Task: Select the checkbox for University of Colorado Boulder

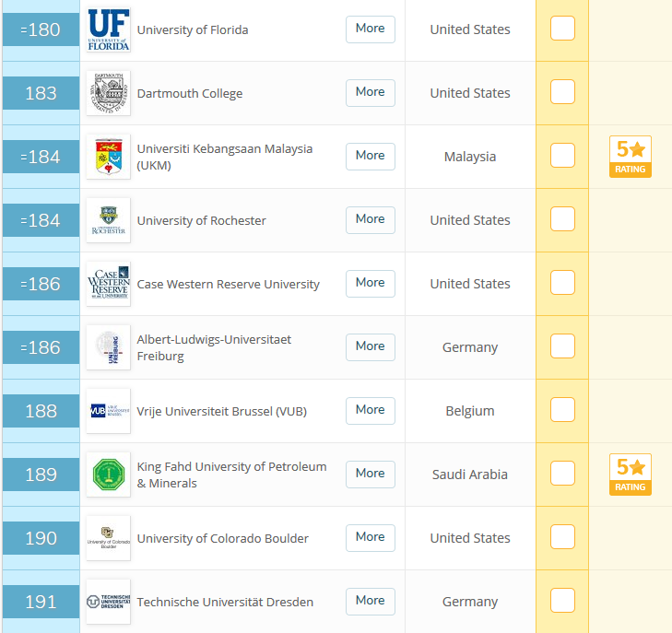Action: click(562, 537)
